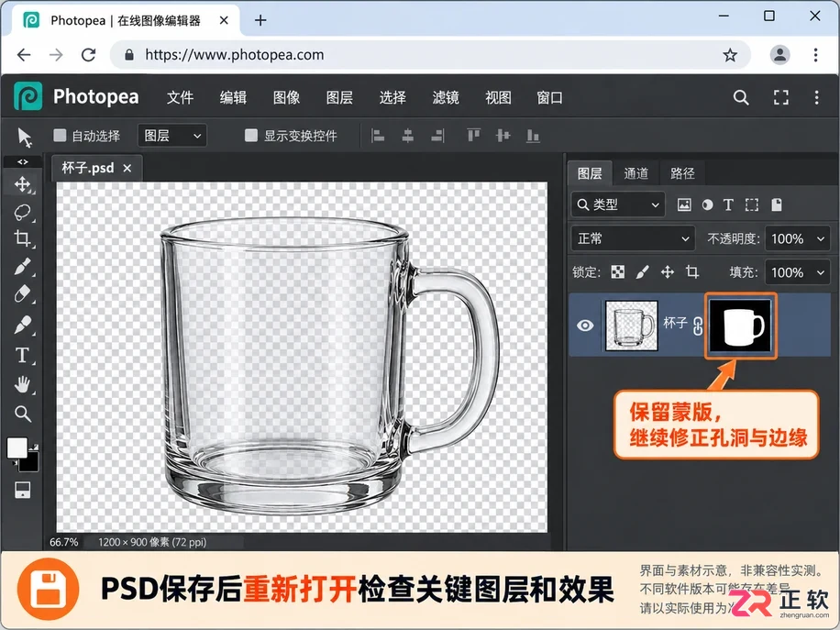Toggle Quick Mask mode icon
This screenshot has height=630, width=840.
[x=23, y=490]
